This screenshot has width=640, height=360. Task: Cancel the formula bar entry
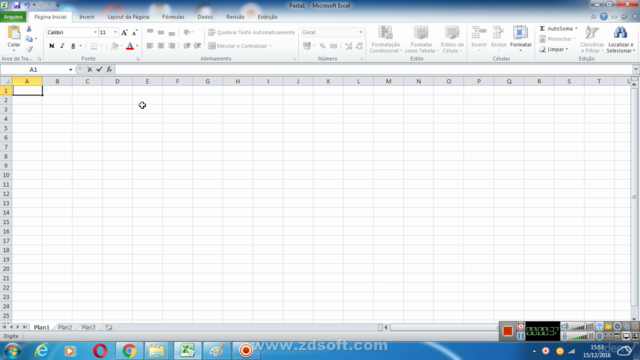(90, 69)
